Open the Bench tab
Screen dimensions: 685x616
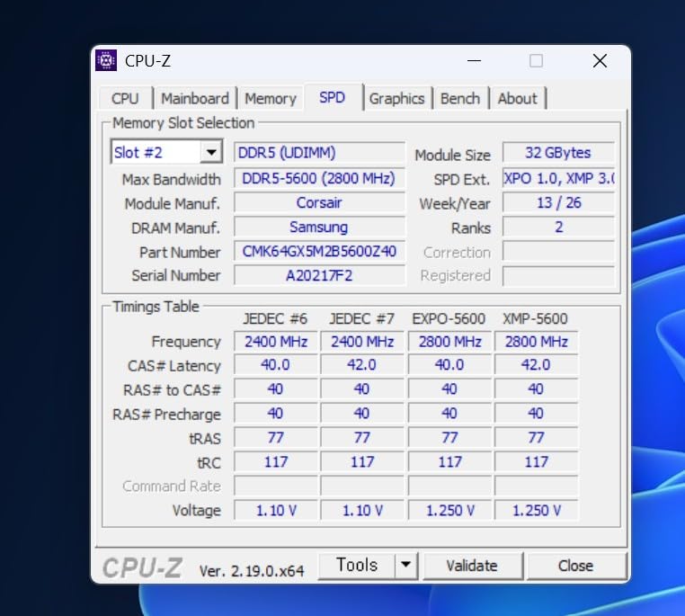pyautogui.click(x=460, y=98)
